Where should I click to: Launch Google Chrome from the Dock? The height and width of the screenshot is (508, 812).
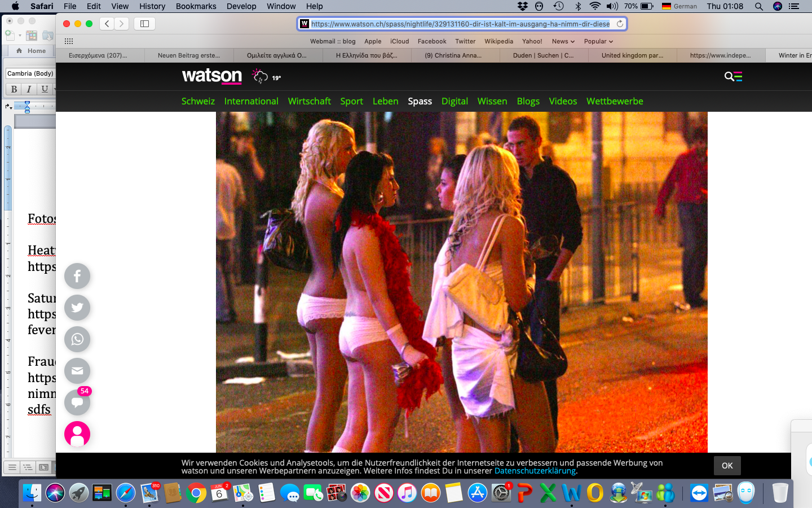pyautogui.click(x=196, y=493)
